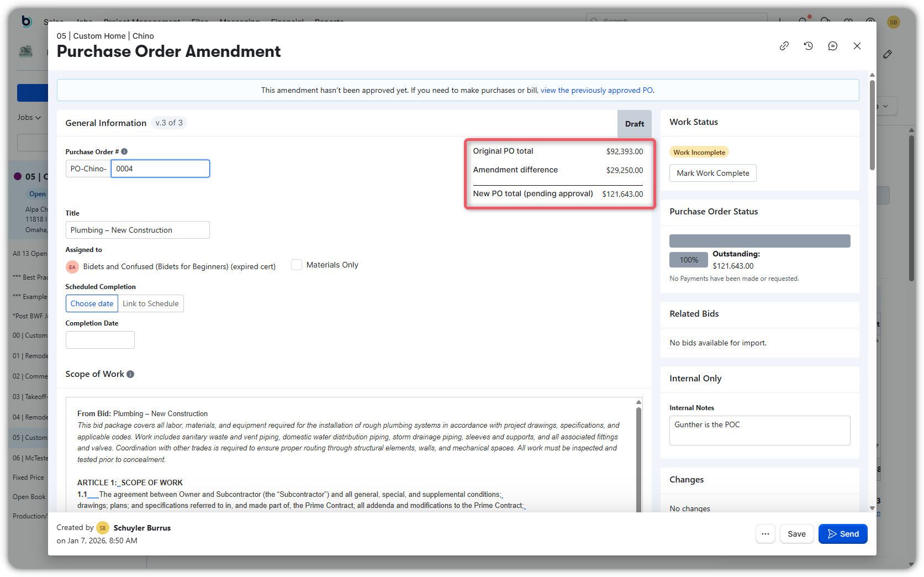The image size is (924, 577).
Task: Click Mark Work Complete button
Action: tap(712, 173)
